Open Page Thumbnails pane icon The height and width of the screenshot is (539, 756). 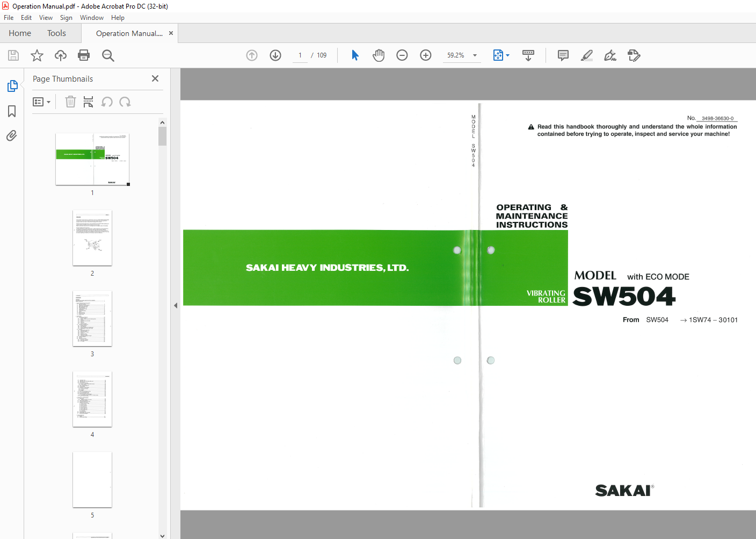click(12, 86)
